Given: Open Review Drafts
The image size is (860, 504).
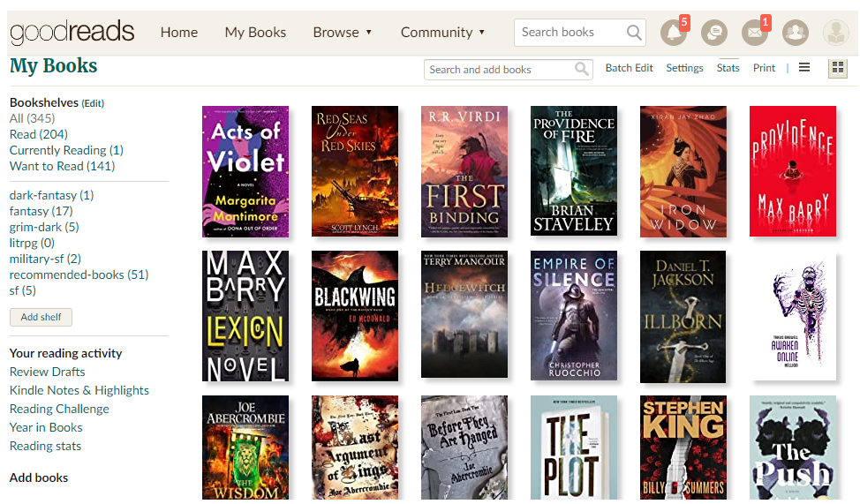Looking at the screenshot, I should tap(47, 372).
